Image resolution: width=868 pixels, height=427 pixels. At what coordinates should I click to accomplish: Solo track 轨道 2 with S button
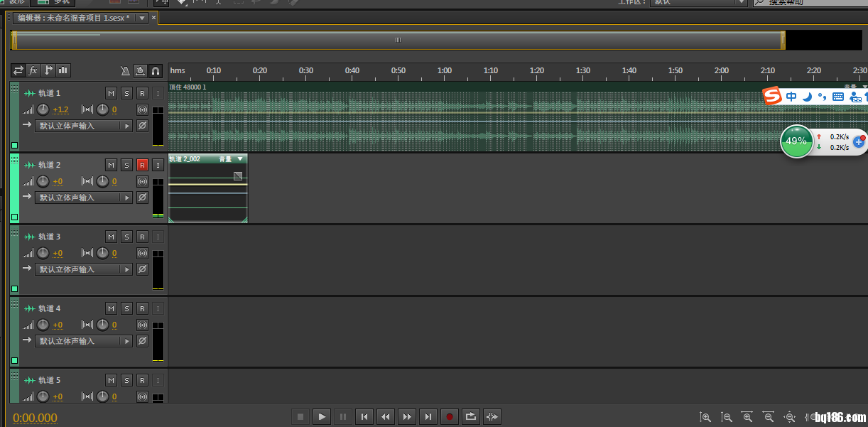point(126,165)
